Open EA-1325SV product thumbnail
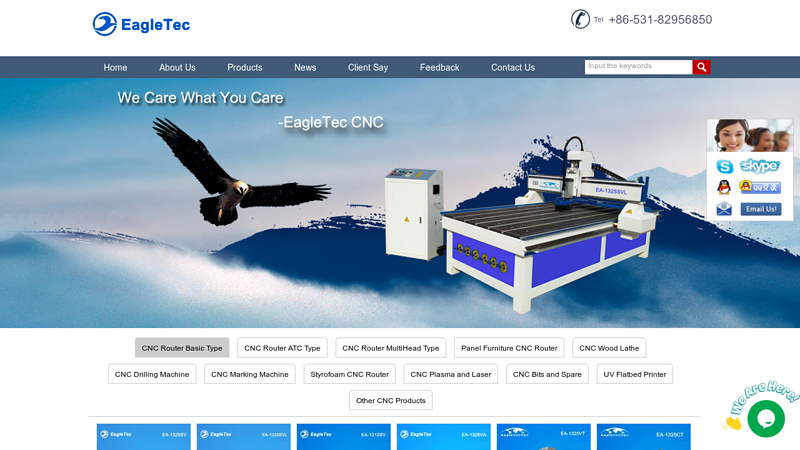Viewport: 800px width, 450px height. [144, 437]
